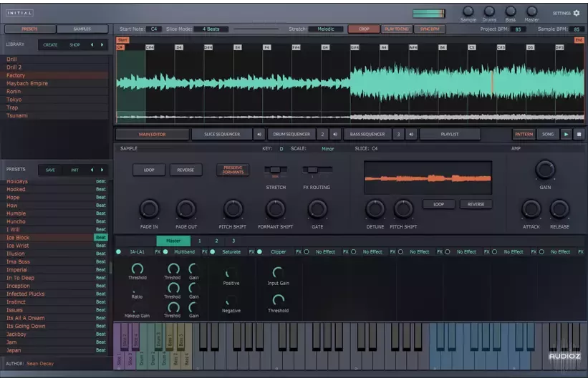The height and width of the screenshot is (381, 588).
Task: Open the Playlist tab
Action: pos(450,134)
